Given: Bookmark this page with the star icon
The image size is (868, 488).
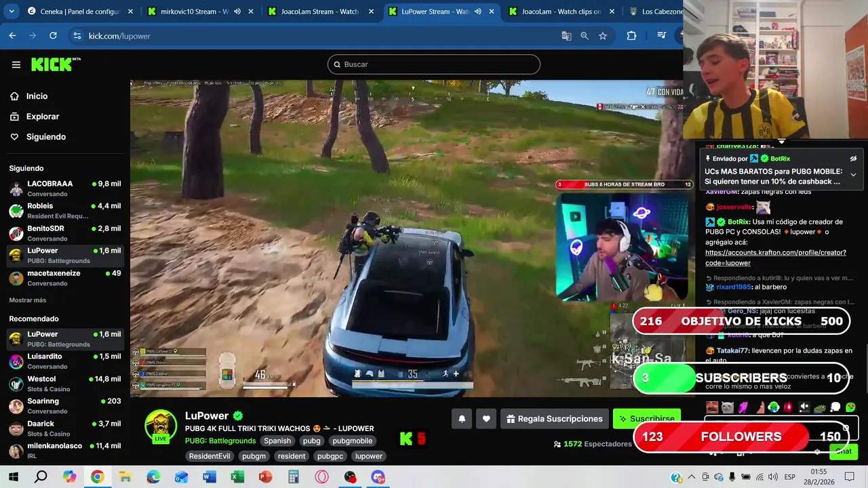Looking at the screenshot, I should [x=603, y=36].
